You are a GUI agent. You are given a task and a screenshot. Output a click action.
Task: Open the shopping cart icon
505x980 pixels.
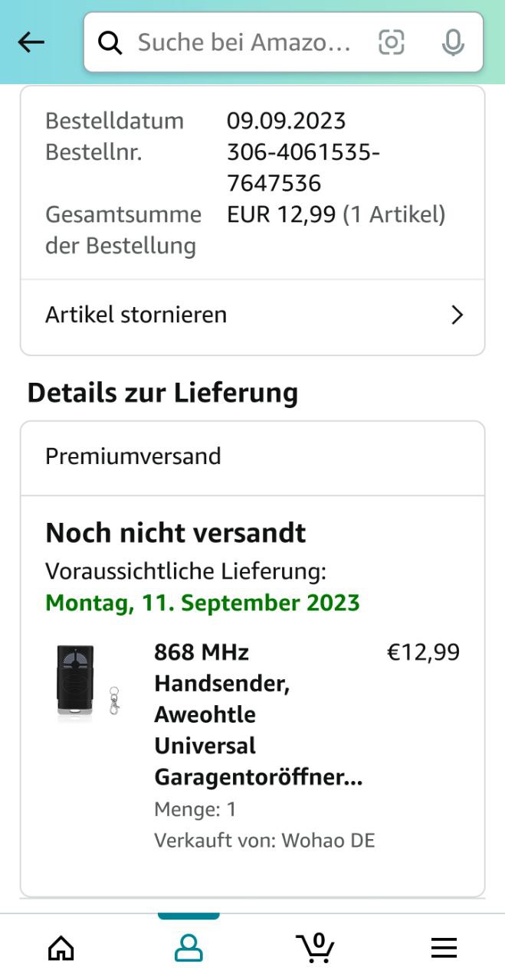pos(315,948)
